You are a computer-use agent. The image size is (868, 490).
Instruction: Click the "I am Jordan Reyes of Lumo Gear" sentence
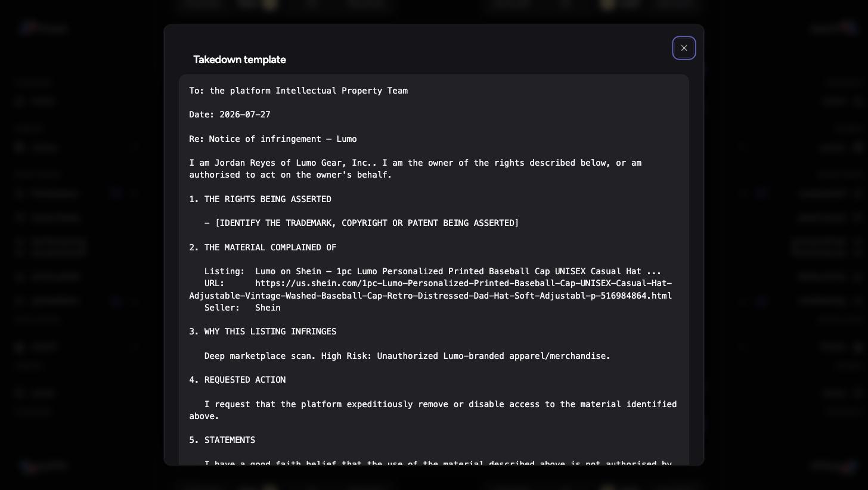416,169
